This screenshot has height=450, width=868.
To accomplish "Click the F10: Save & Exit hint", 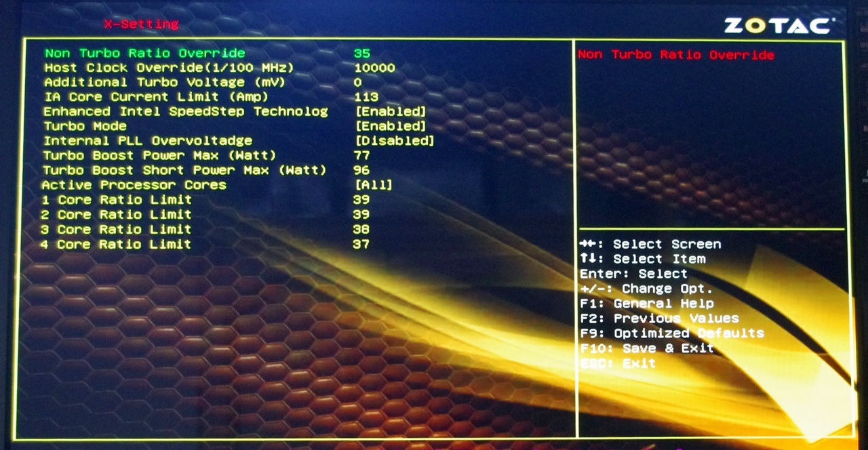I will tap(648, 348).
